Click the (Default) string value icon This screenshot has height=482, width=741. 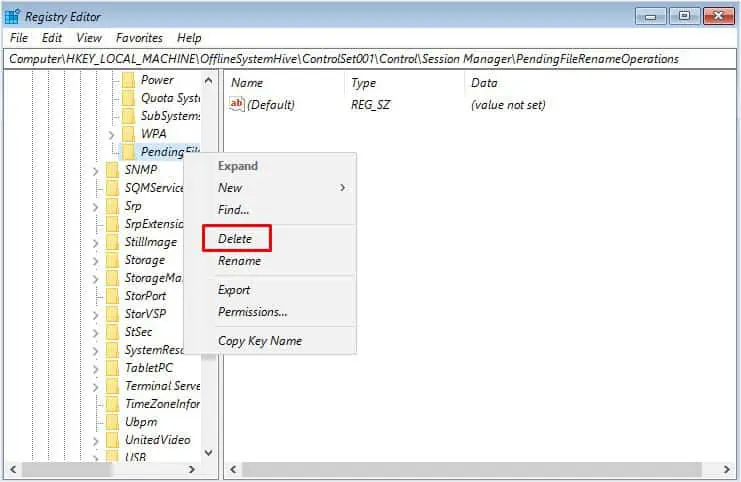[x=236, y=104]
